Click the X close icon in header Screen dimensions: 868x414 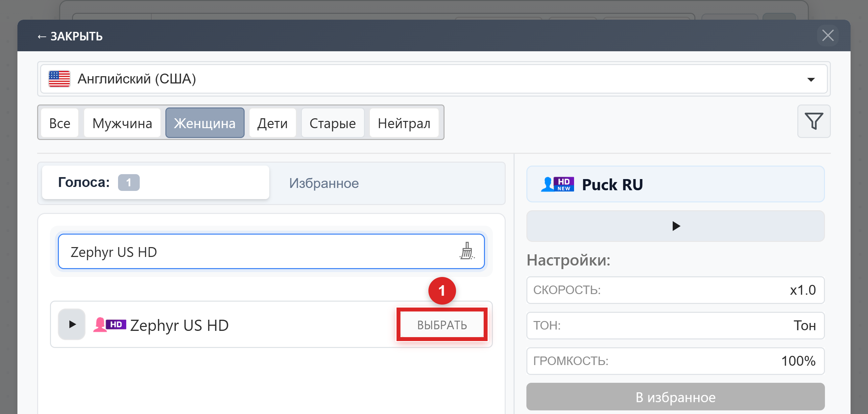pyautogui.click(x=827, y=35)
